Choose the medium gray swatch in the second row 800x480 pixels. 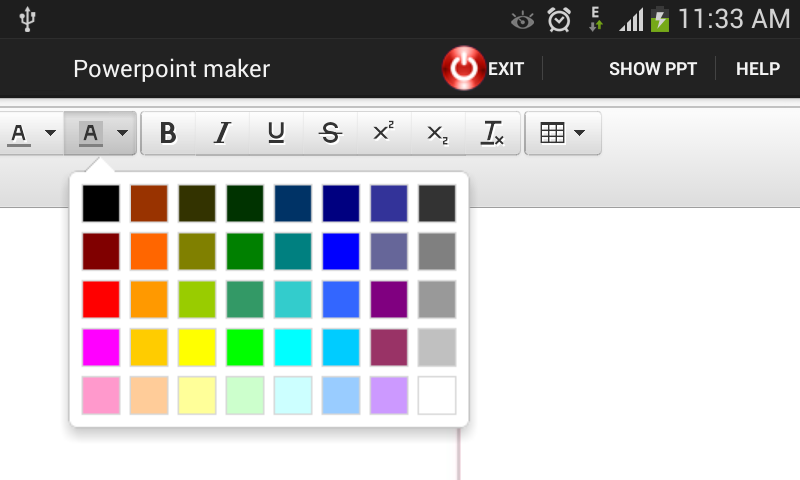(437, 251)
